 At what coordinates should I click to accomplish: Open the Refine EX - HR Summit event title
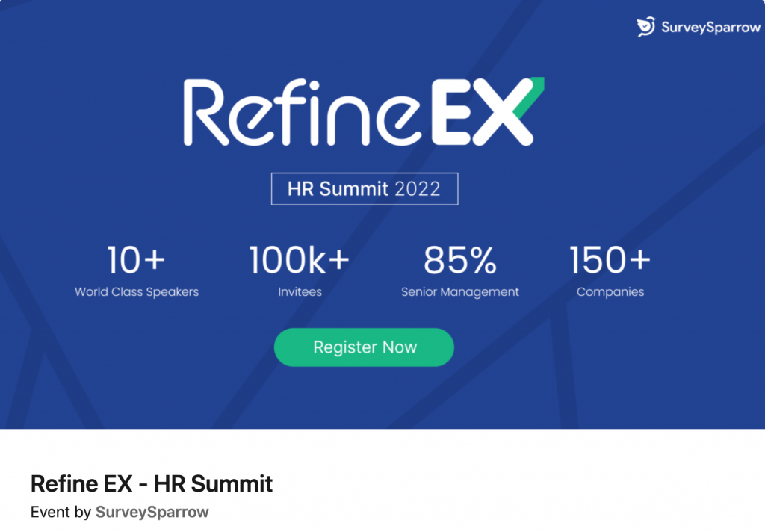tap(152, 484)
